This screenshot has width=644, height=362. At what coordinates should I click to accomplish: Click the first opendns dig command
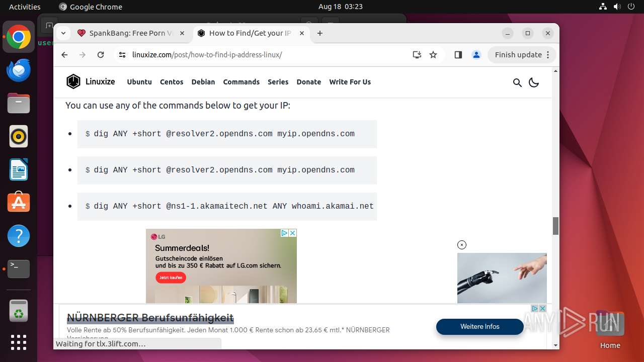point(227,134)
